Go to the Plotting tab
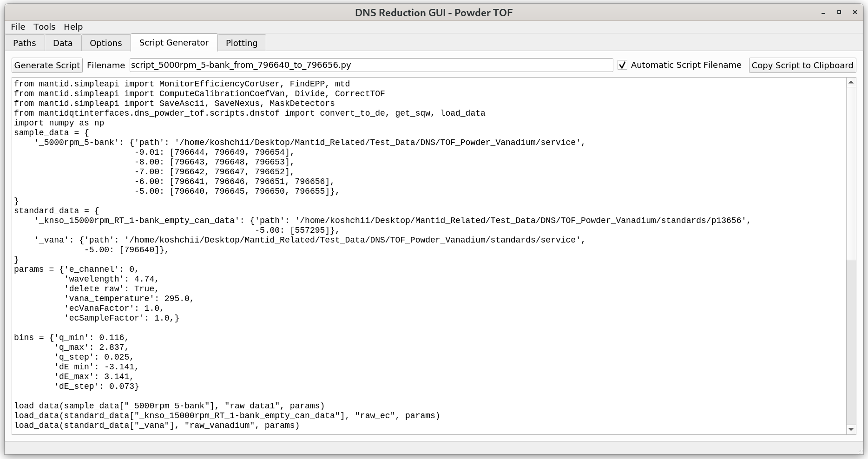Screen dimensions: 868x459 tap(241, 43)
